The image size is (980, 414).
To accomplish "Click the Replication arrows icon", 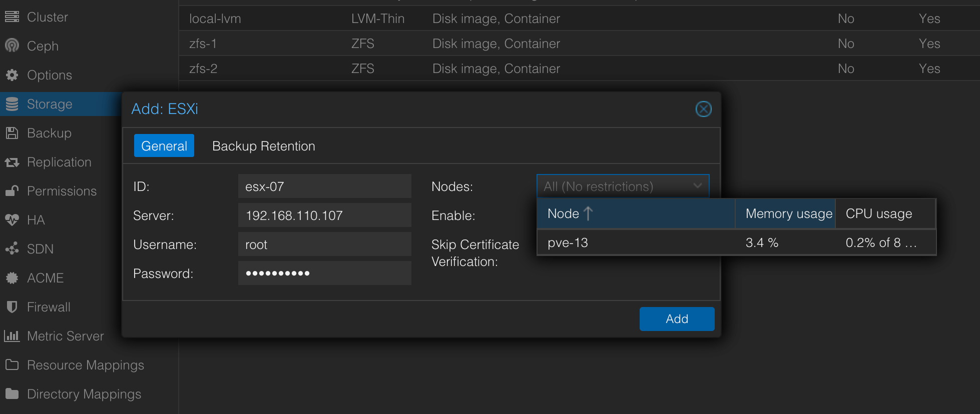I will point(12,162).
